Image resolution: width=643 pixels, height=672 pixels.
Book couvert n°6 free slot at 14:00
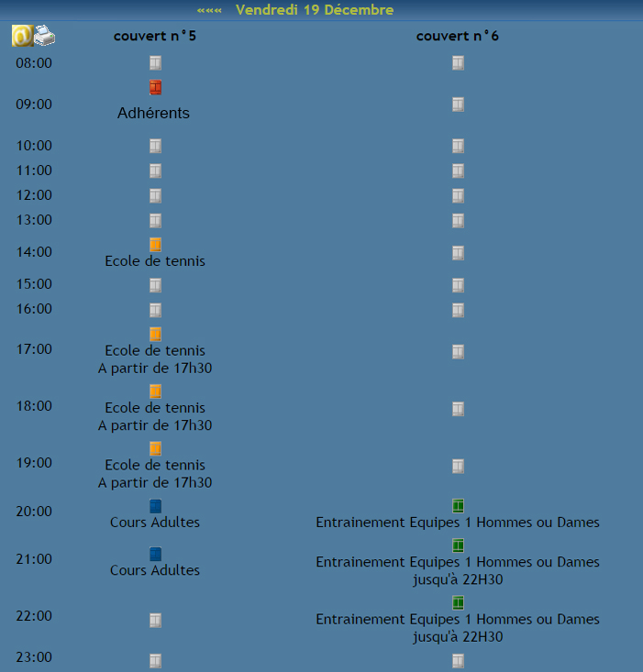(x=459, y=252)
